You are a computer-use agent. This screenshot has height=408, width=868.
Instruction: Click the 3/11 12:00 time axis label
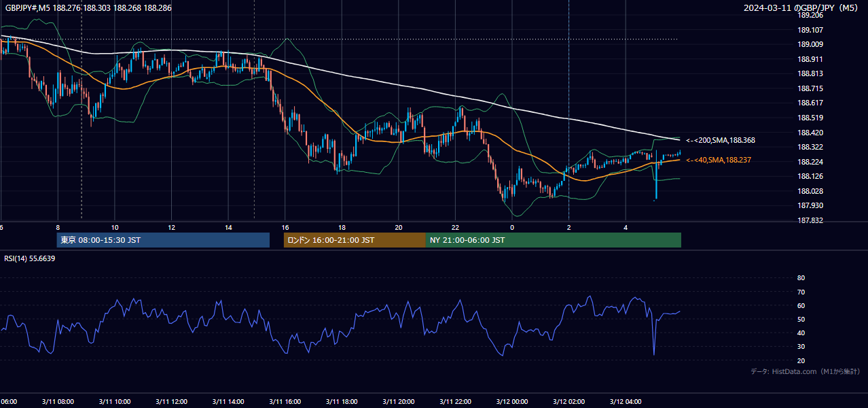coord(171,401)
